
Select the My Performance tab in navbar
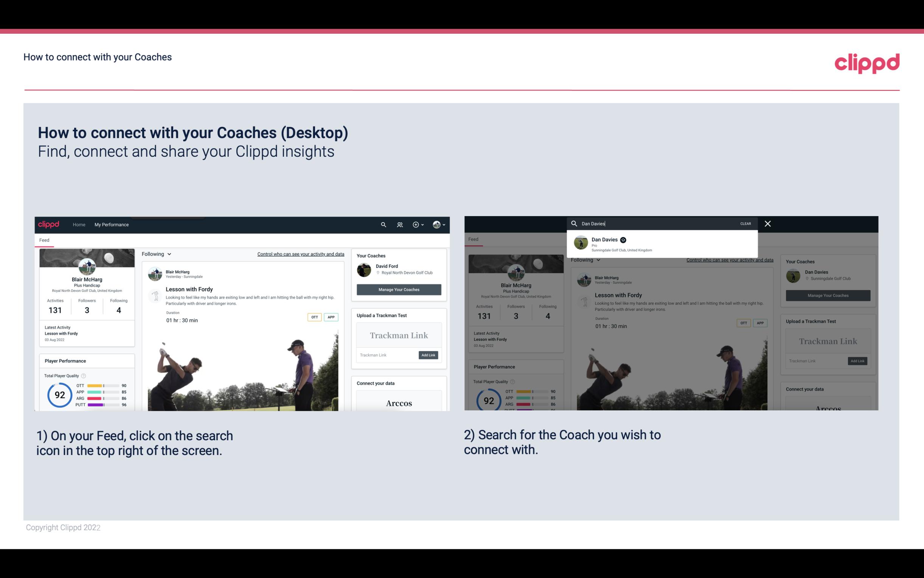tap(112, 224)
